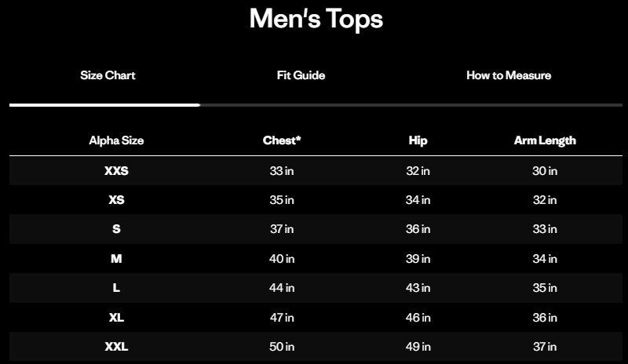Switch to the Size Chart tab
Viewport: 628px width, 364px height.
click(108, 75)
